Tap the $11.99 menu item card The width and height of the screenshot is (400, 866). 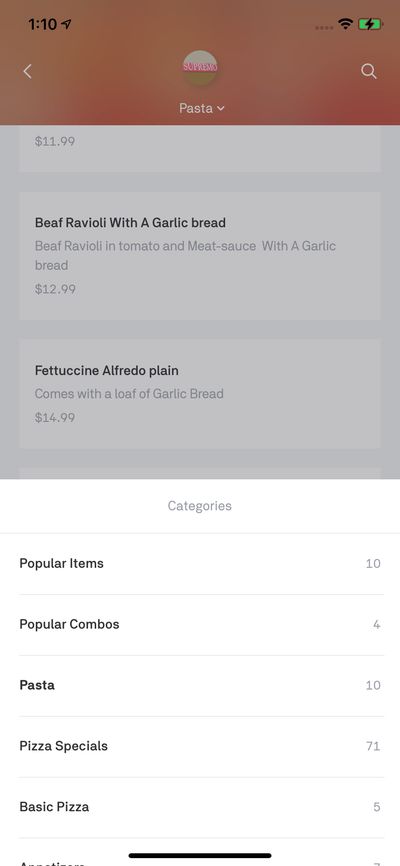[199, 149]
